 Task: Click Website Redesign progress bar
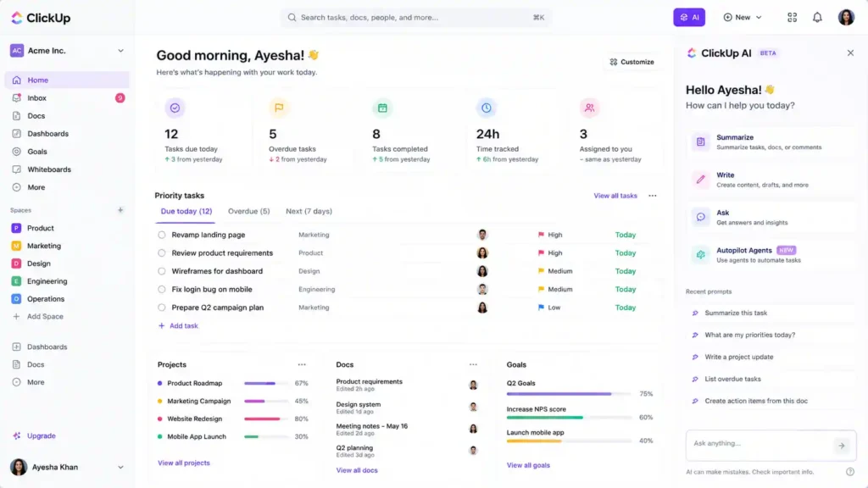(x=265, y=419)
